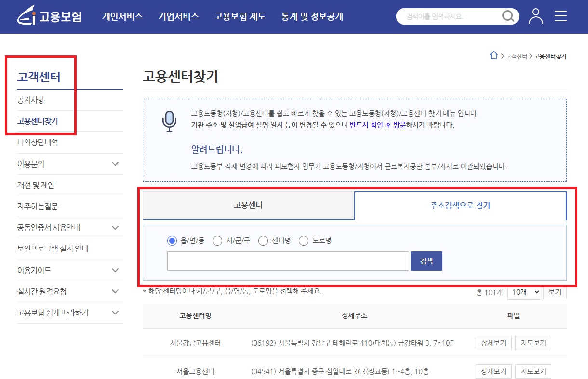
Task: Open the 10개 results-per-page dropdown
Action: point(524,292)
